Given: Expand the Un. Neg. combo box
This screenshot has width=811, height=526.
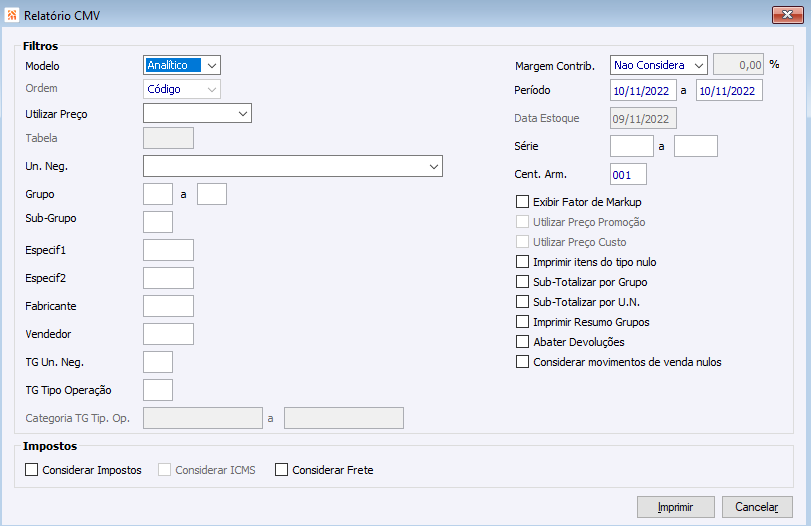Looking at the screenshot, I should point(293,167).
